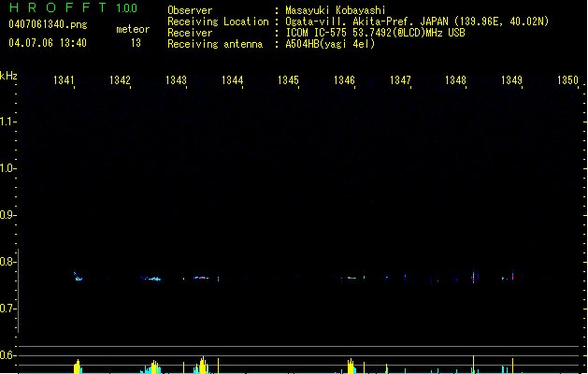This screenshot has width=588, height=374.
Task: Select the file name 0407061340.png
Action: (48, 24)
